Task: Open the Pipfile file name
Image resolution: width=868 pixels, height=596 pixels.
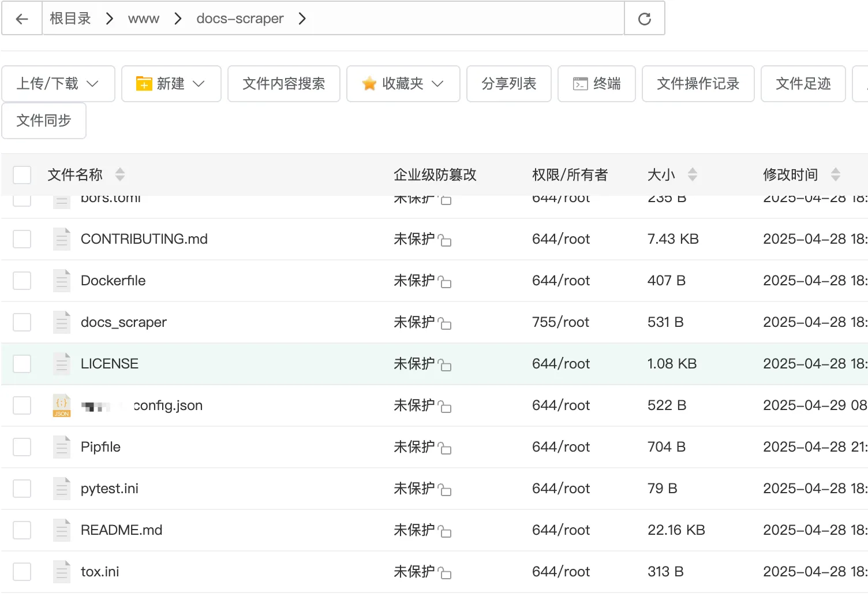Action: point(100,447)
